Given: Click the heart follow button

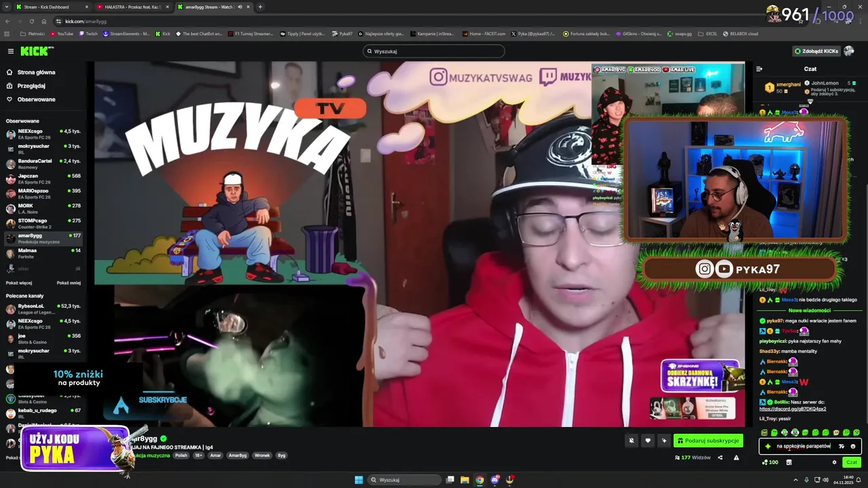Looking at the screenshot, I should (x=648, y=441).
